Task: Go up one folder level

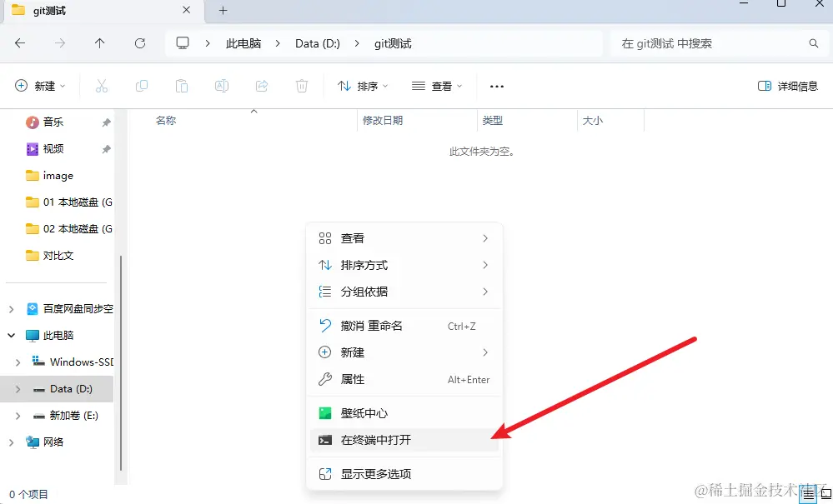Action: 99,43
